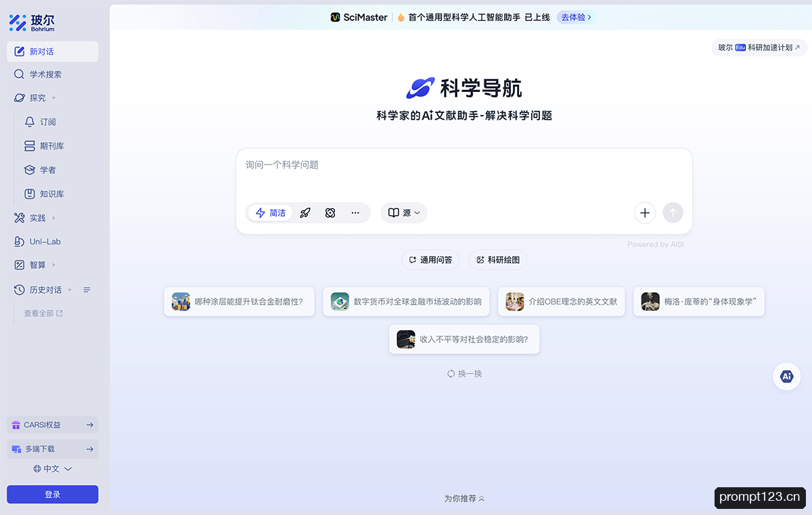The height and width of the screenshot is (515, 812).
Task: Select the rocket mode icon
Action: (305, 212)
